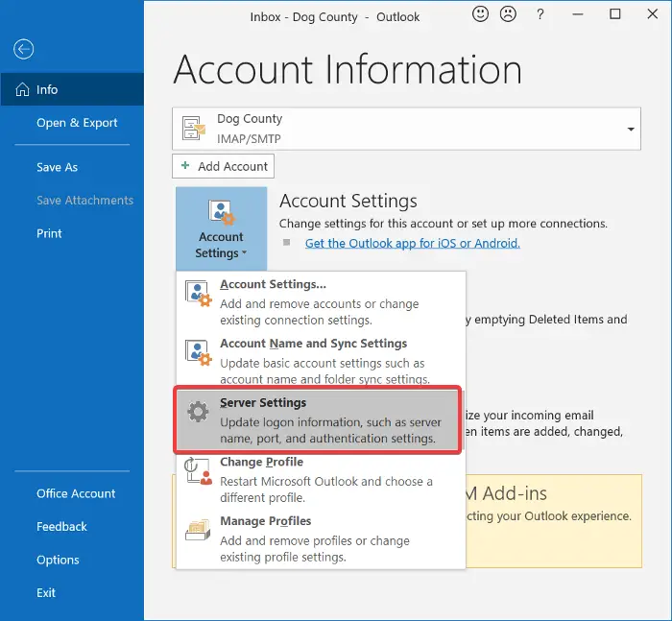Click the sad frown feedback icon
The width and height of the screenshot is (672, 621).
[x=507, y=14]
